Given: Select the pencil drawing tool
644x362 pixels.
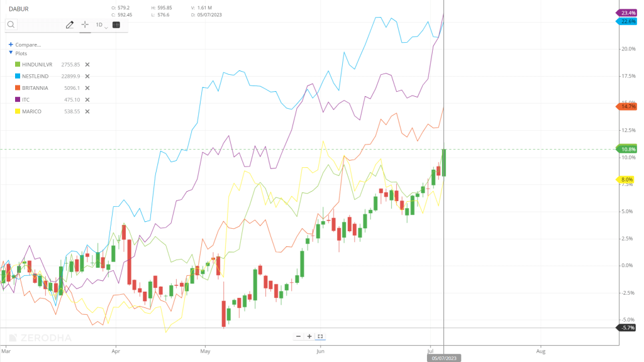Looking at the screenshot, I should 69,25.
